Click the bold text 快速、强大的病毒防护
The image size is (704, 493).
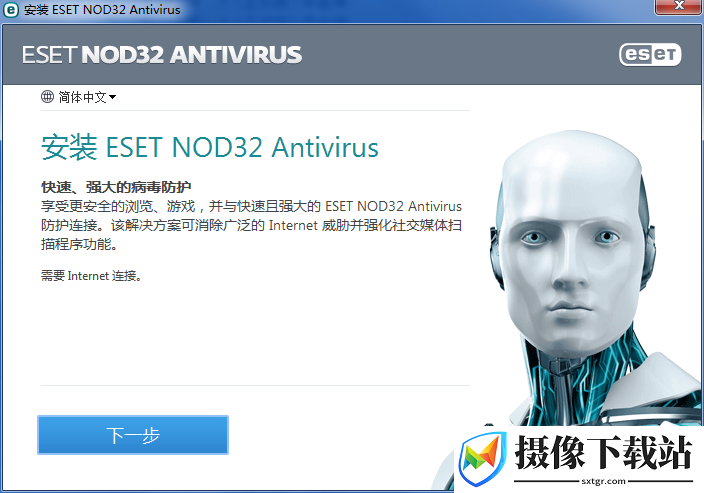[116, 187]
